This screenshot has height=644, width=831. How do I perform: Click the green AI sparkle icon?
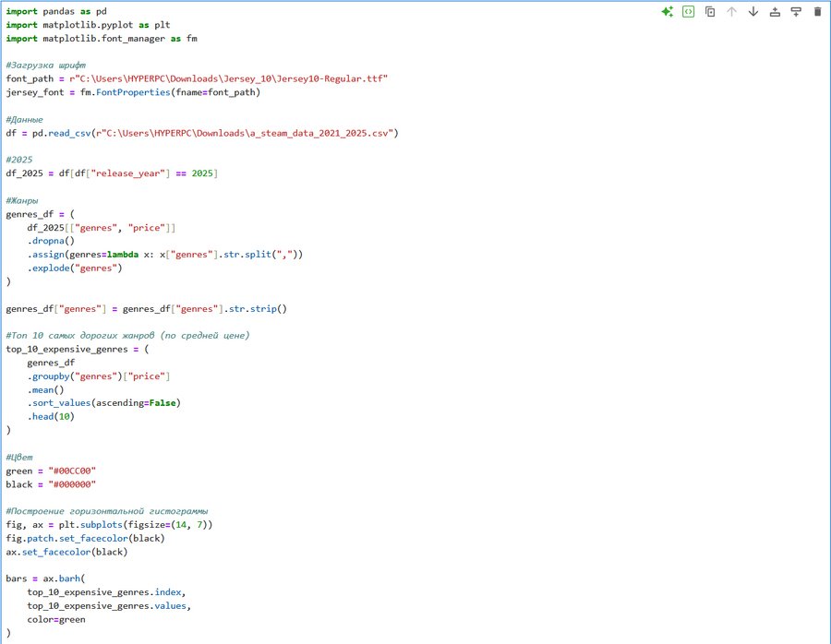click(667, 12)
